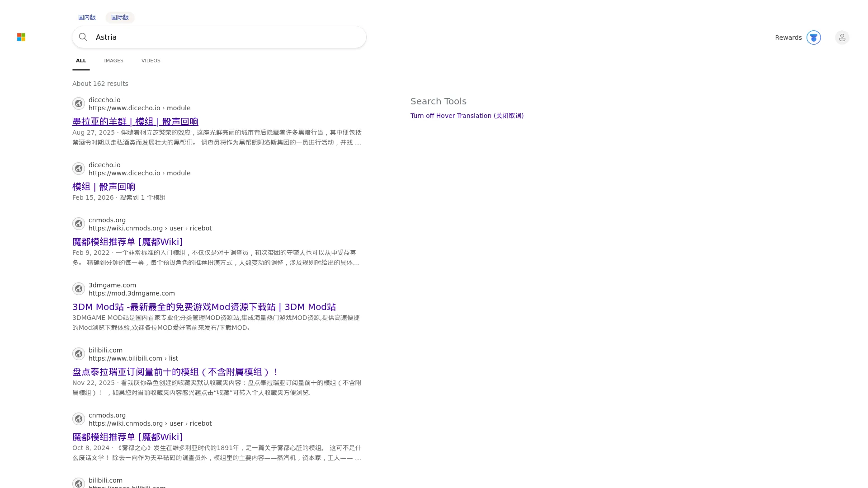Image resolution: width=868 pixels, height=488 pixels.
Task: Switch to 国际版 search version
Action: pyautogui.click(x=120, y=17)
